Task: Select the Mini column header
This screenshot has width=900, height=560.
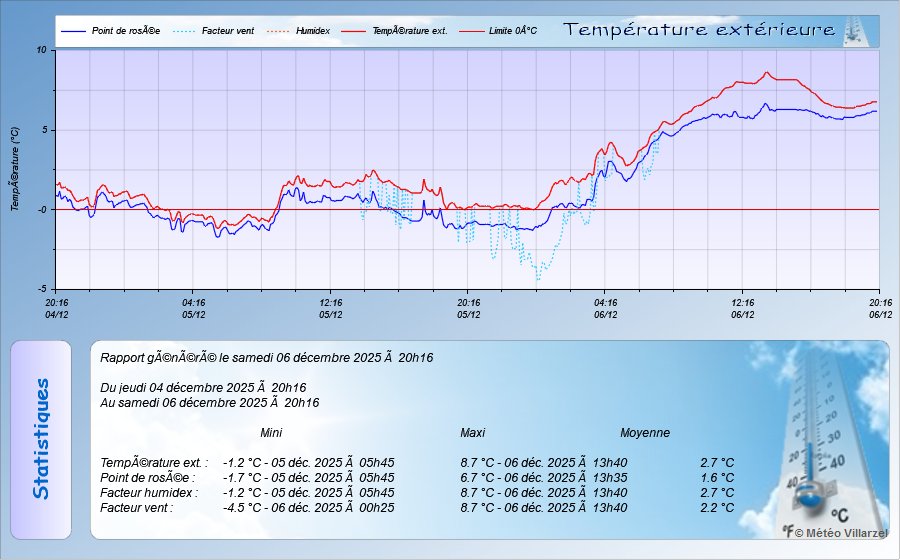Action: point(271,433)
